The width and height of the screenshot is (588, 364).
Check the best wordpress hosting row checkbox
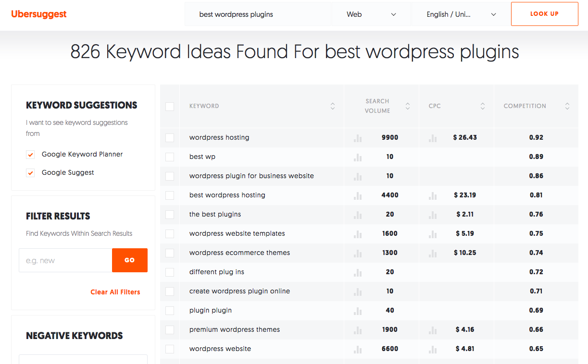(x=170, y=195)
